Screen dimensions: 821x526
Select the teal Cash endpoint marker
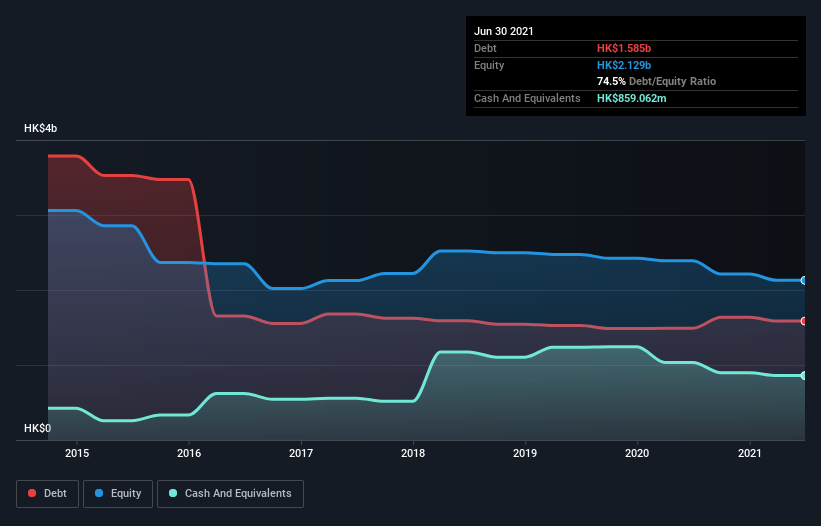[804, 376]
